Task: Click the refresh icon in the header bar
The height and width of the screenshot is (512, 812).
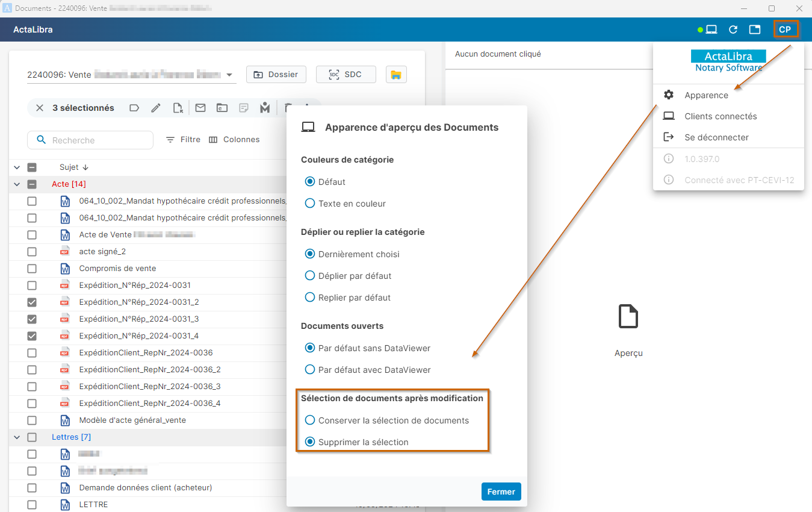Action: 733,30
